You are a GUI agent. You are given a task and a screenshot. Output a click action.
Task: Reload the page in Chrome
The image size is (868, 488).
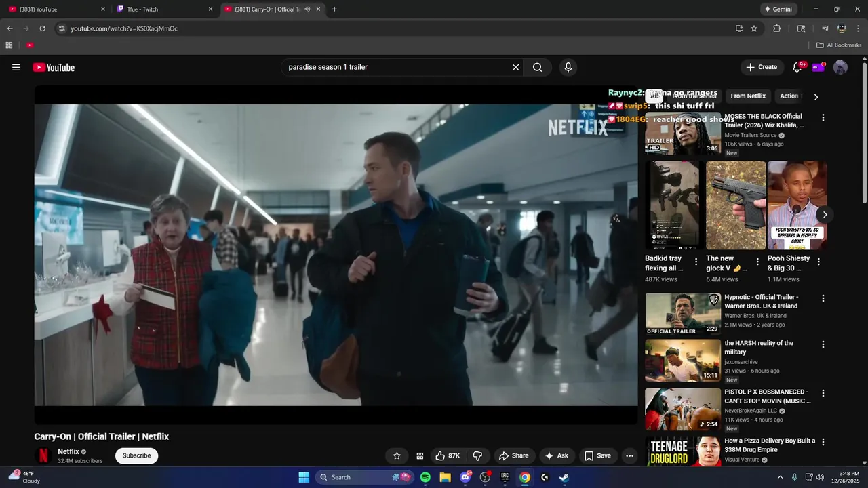(42, 28)
